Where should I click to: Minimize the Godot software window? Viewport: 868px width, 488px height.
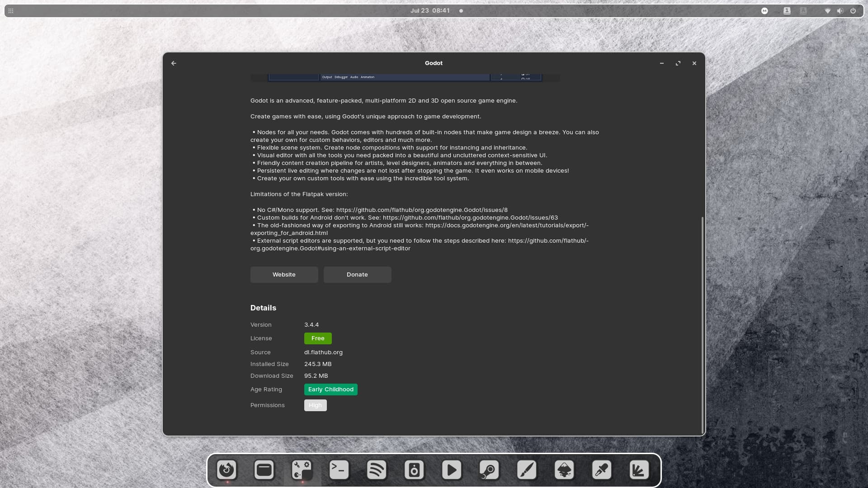click(662, 63)
